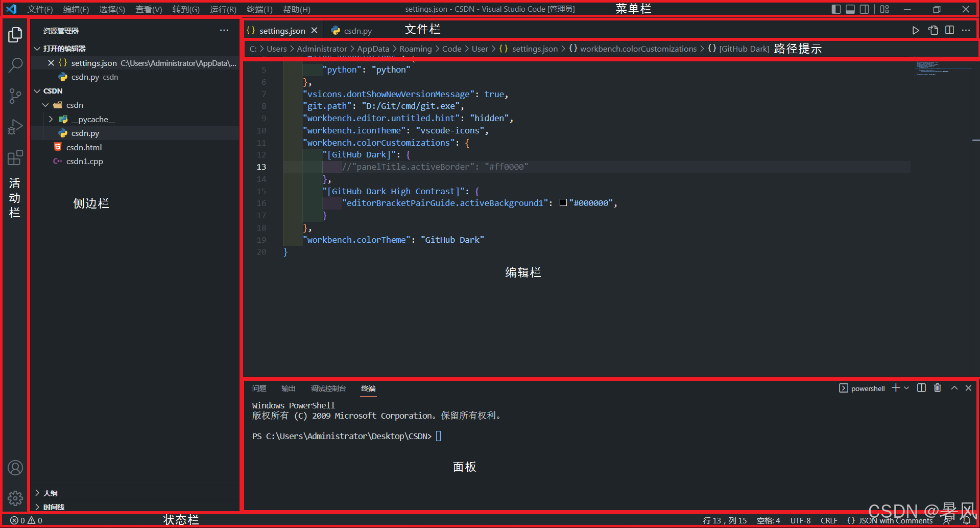
Task: Run the file with the play icon
Action: [916, 30]
